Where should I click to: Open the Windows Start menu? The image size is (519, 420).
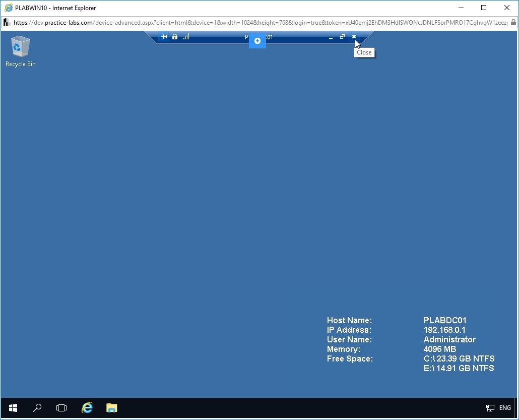(13, 408)
